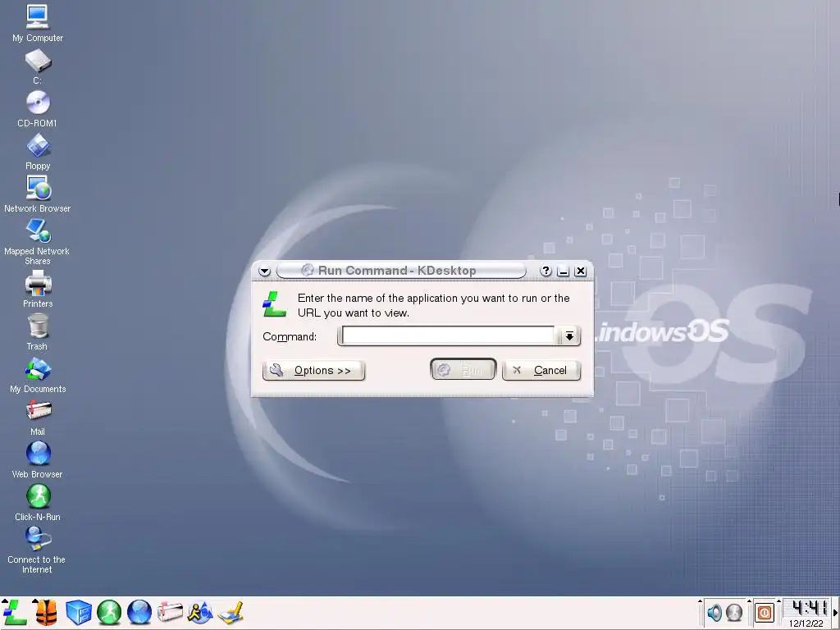Click the panel hide arrow beside the clock
This screenshot has width=840, height=630.
(835, 612)
